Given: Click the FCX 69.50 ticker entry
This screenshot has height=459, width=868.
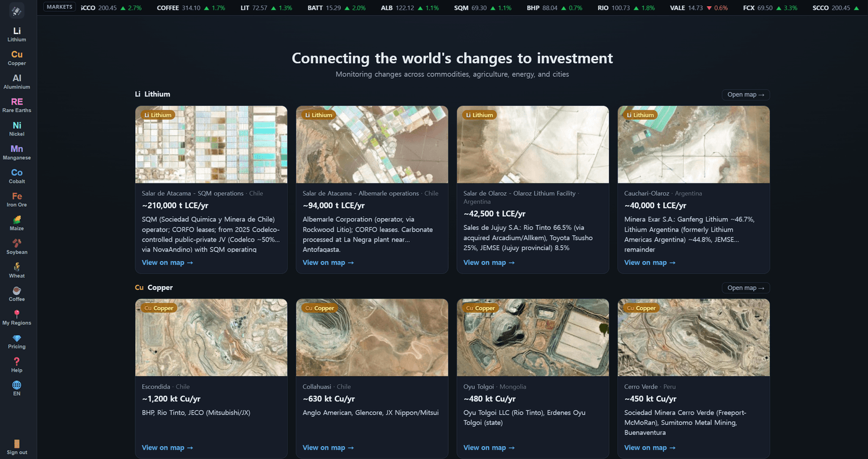Looking at the screenshot, I should tap(770, 8).
